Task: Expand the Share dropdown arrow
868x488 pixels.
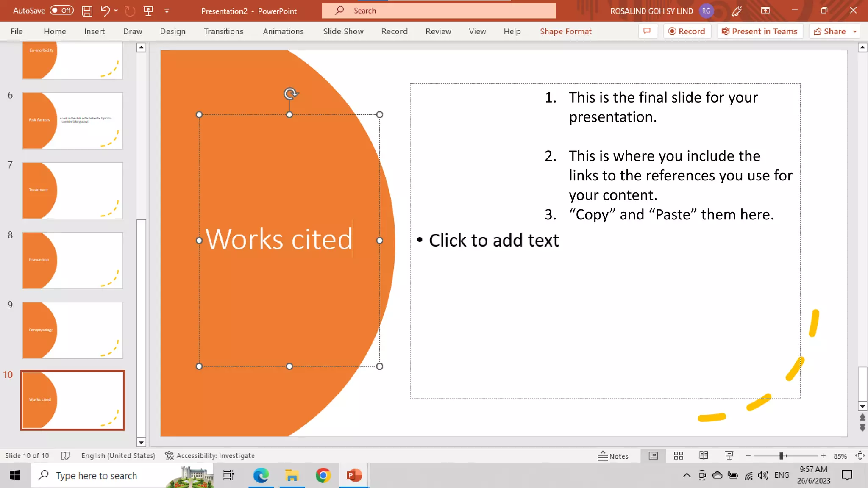Action: pos(855,31)
